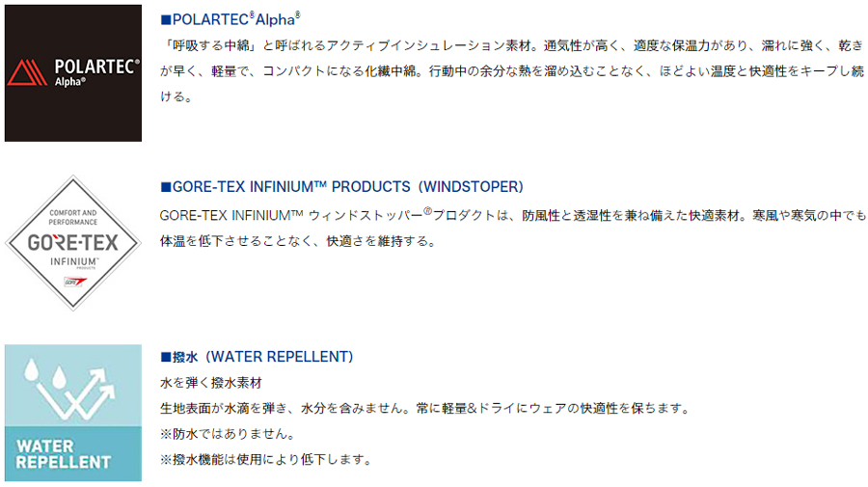Click the 撥水 (WATER REPELLENT) heading
This screenshot has height=487, width=868.
tap(257, 357)
